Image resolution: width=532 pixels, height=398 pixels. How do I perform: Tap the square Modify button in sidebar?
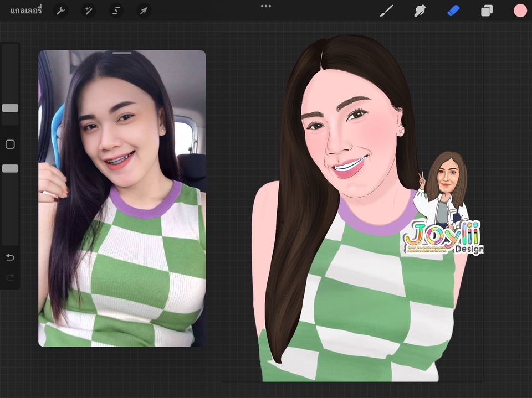10,144
